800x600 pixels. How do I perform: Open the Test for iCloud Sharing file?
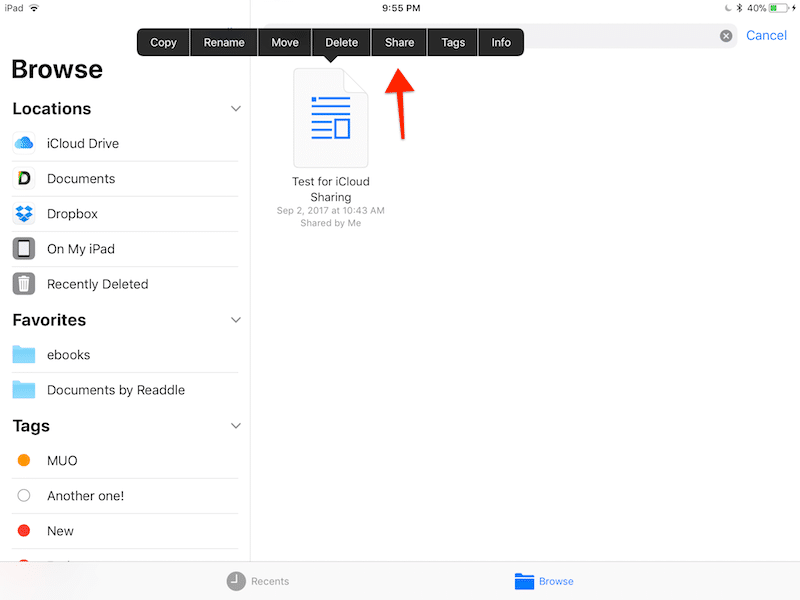(x=331, y=120)
